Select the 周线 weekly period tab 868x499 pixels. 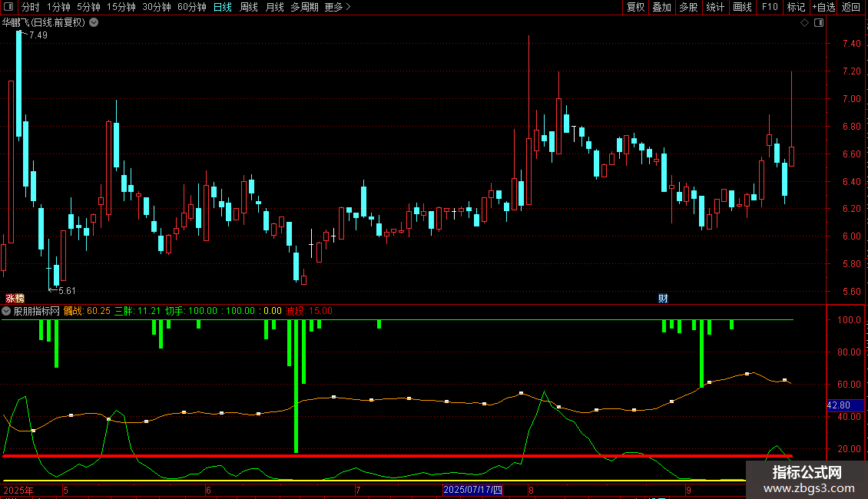[249, 7]
